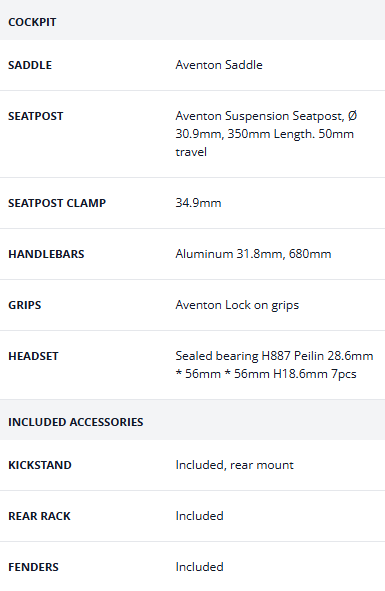Click the Sealed bearing H887 Peilin description
Screen dimensions: 385x591
pos(275,365)
